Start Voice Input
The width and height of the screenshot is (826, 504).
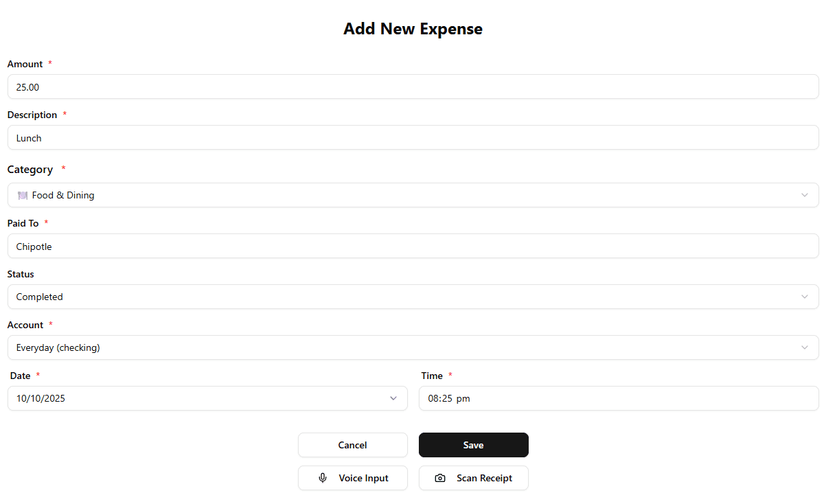353,478
